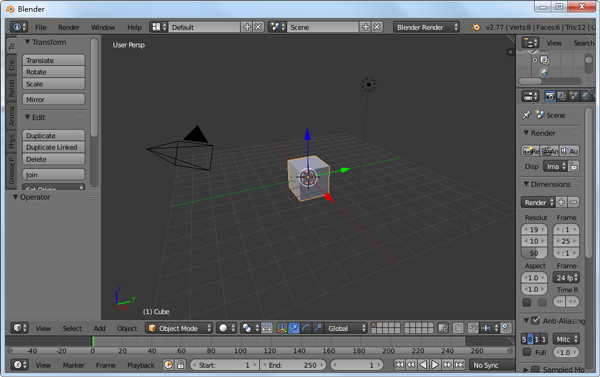Open the viewport shading dropdown
Image resolution: width=600 pixels, height=377 pixels.
click(x=226, y=328)
